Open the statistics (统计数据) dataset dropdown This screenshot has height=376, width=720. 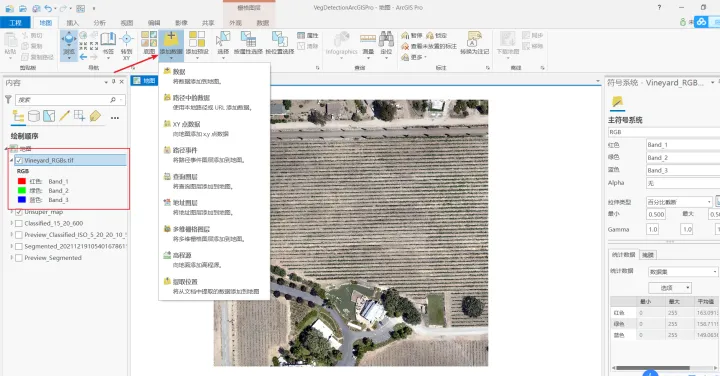point(683,272)
